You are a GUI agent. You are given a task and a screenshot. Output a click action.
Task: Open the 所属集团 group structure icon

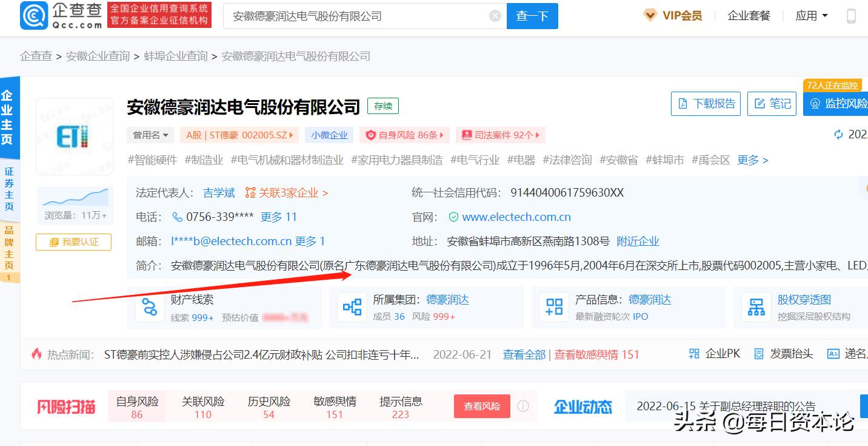coord(352,307)
